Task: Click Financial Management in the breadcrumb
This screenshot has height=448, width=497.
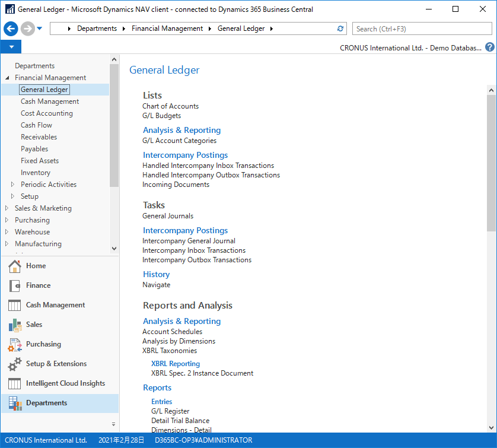Action: click(167, 28)
